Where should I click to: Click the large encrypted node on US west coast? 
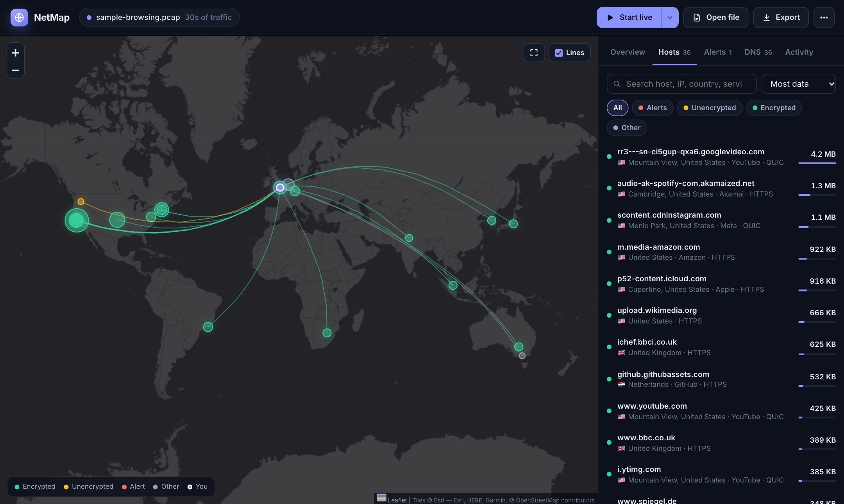point(77,220)
